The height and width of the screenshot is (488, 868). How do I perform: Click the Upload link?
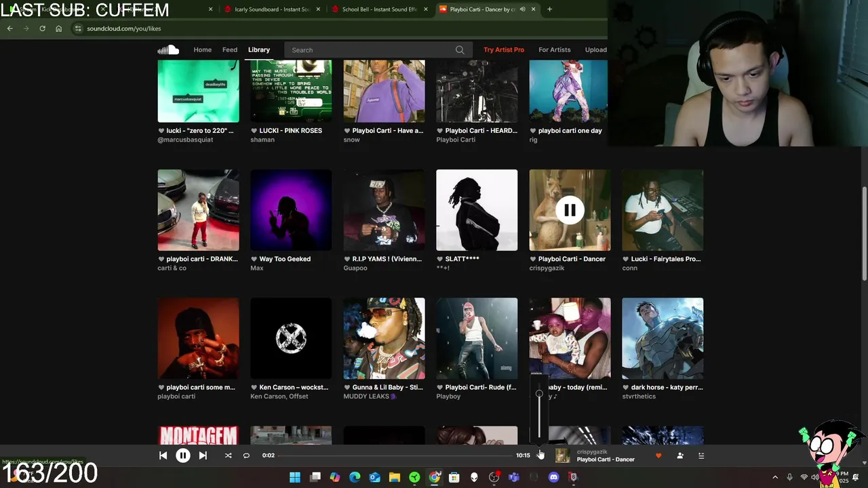(596, 49)
